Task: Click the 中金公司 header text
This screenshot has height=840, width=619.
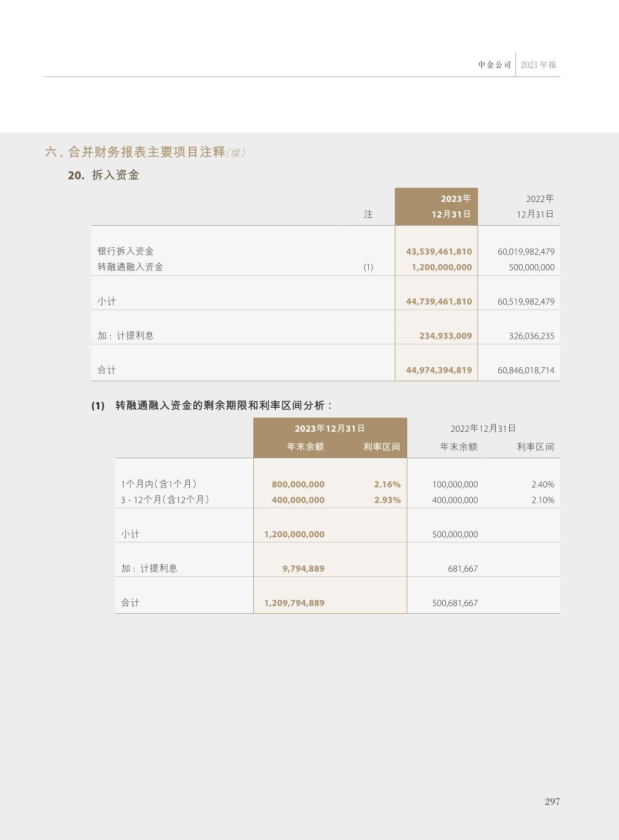Action: point(494,65)
